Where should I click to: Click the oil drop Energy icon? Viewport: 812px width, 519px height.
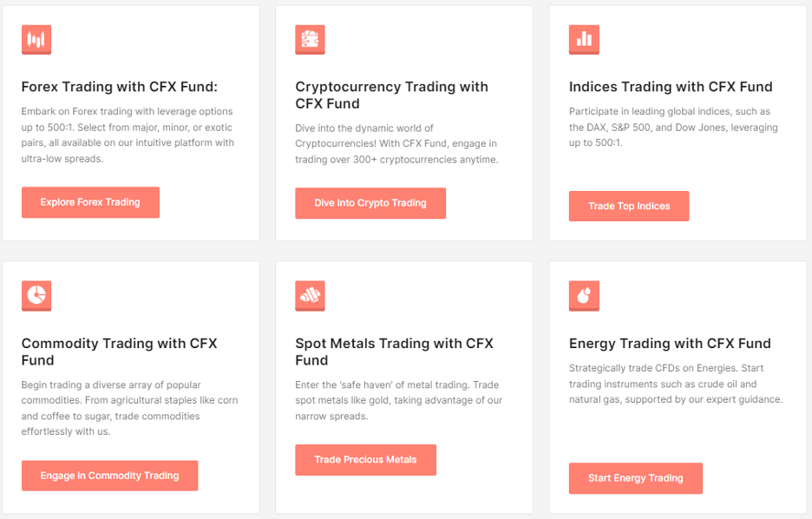584,296
